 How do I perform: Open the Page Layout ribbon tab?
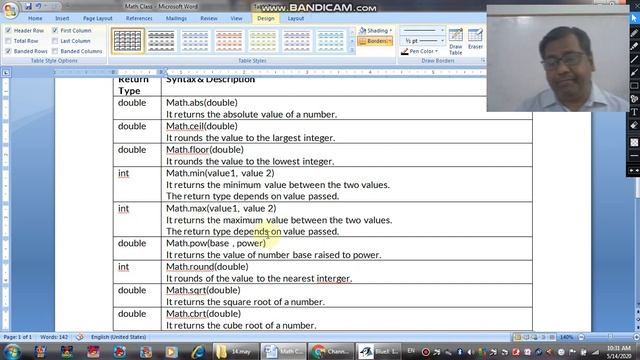click(x=98, y=18)
